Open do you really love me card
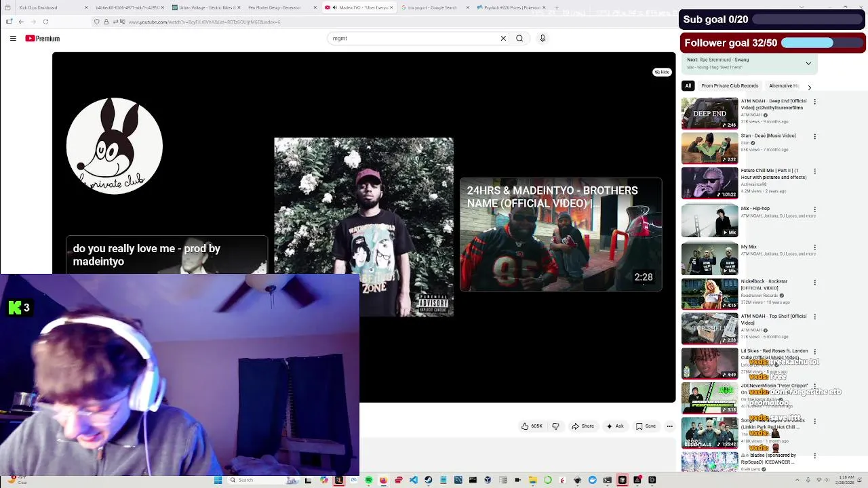The image size is (868, 488). point(167,255)
